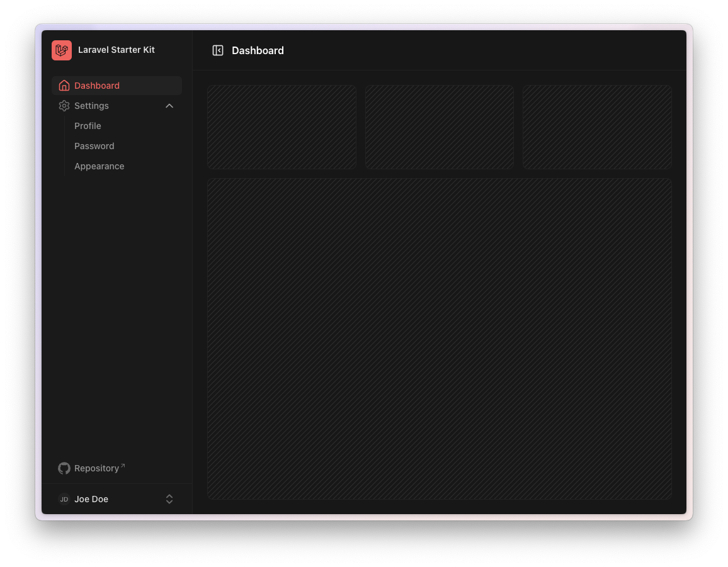Click the first placeholder card on the left

[282, 127]
